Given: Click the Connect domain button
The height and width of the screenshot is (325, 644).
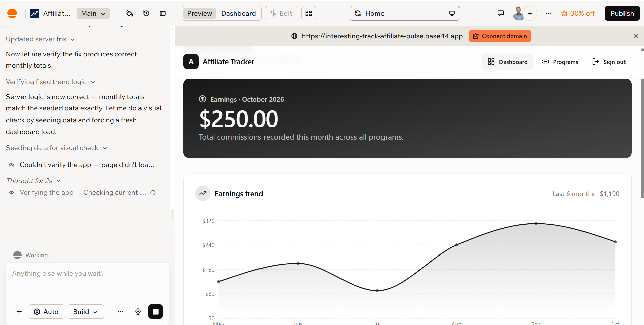Looking at the screenshot, I should (500, 36).
